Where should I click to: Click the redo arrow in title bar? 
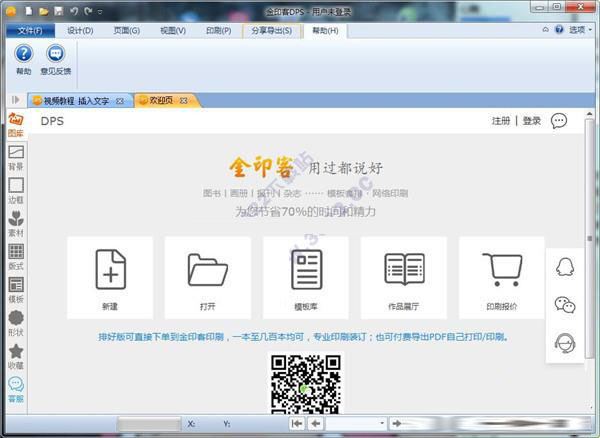[x=88, y=11]
